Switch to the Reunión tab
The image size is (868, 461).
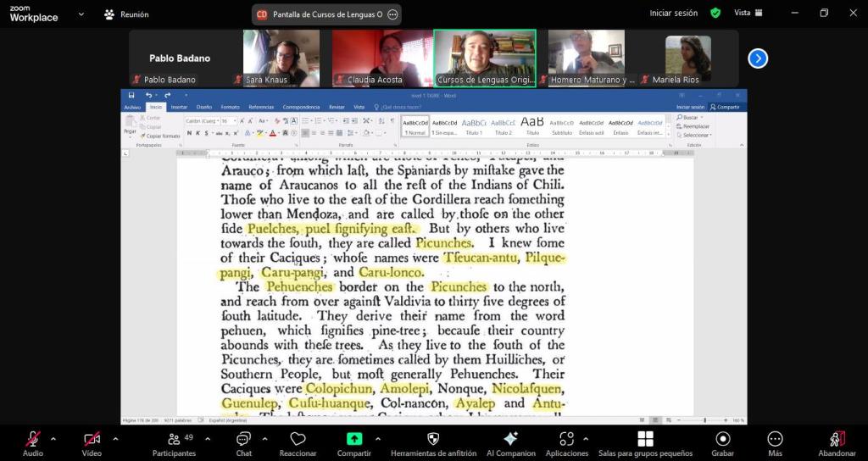click(x=126, y=14)
